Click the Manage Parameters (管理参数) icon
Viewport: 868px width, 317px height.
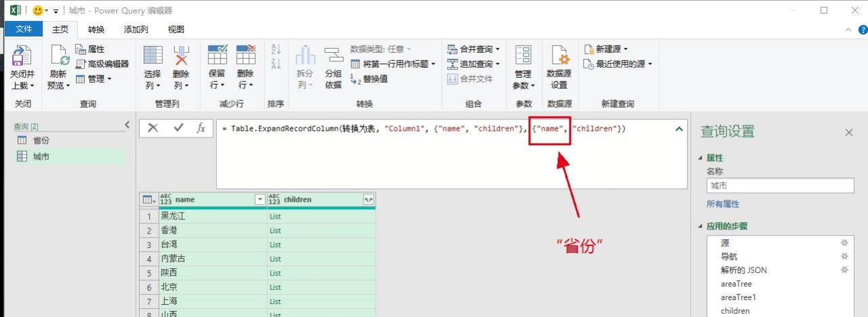pos(523,56)
